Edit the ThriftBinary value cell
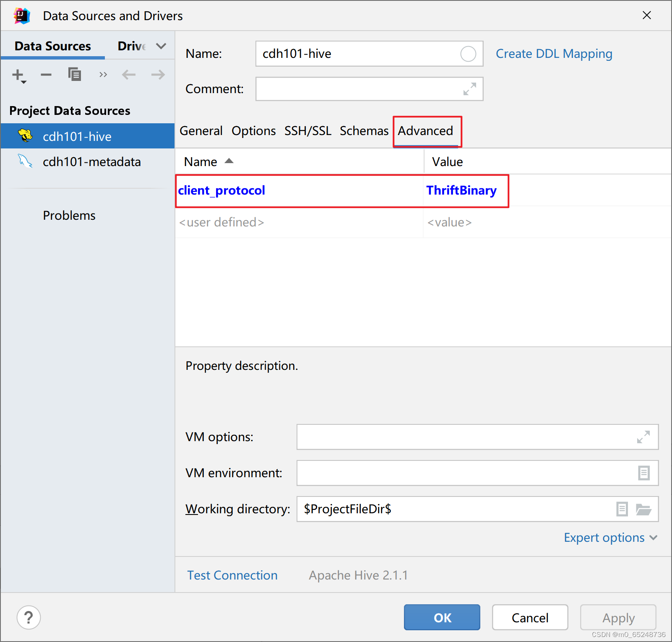The image size is (672, 642). [x=461, y=190]
